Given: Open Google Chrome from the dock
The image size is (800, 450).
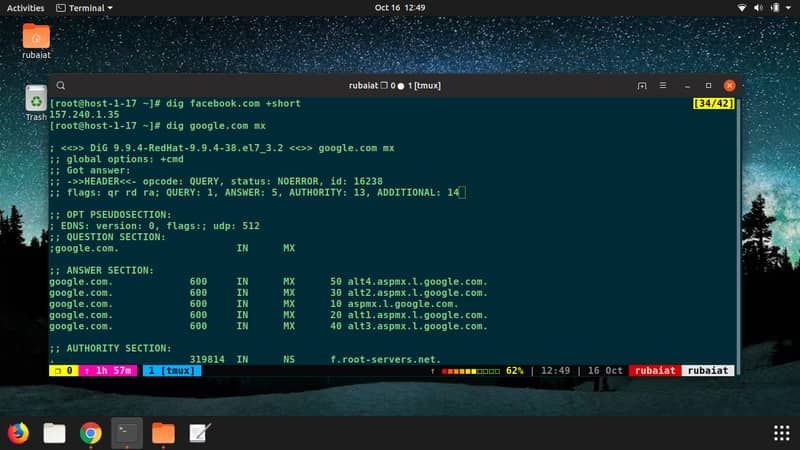Looking at the screenshot, I should click(x=91, y=432).
